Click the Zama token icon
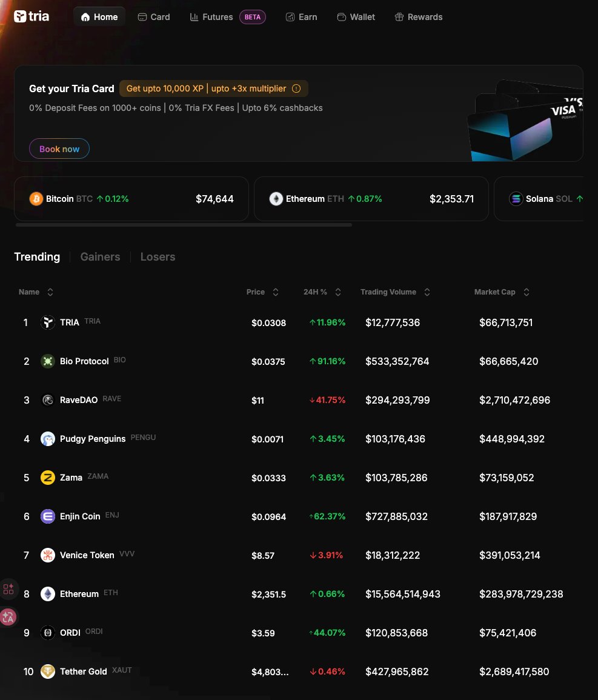 tap(48, 478)
